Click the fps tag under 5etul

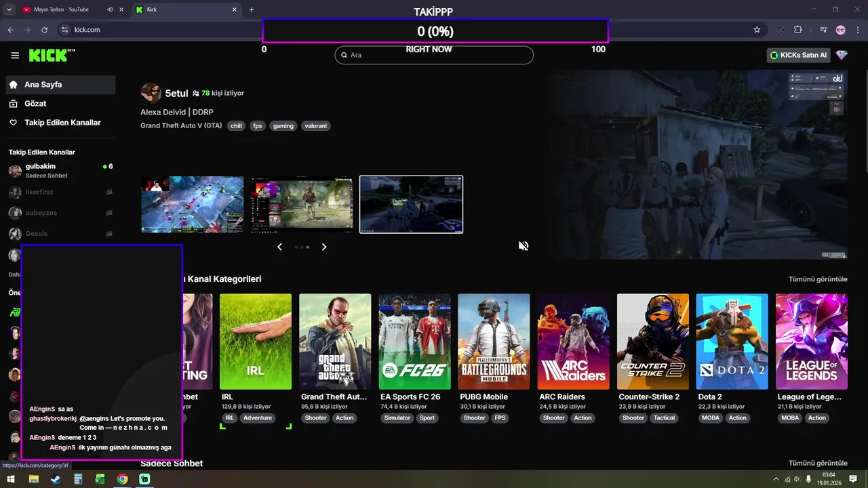click(x=258, y=126)
